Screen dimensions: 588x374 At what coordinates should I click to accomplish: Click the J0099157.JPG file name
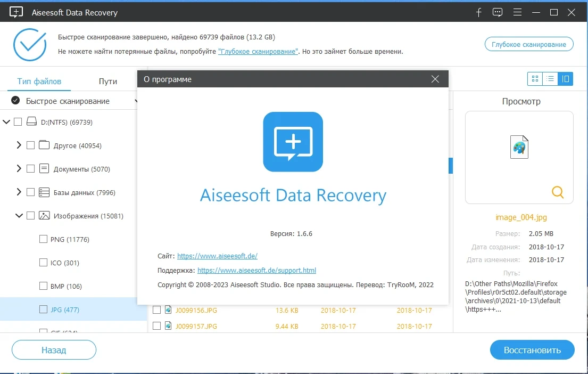196,326
